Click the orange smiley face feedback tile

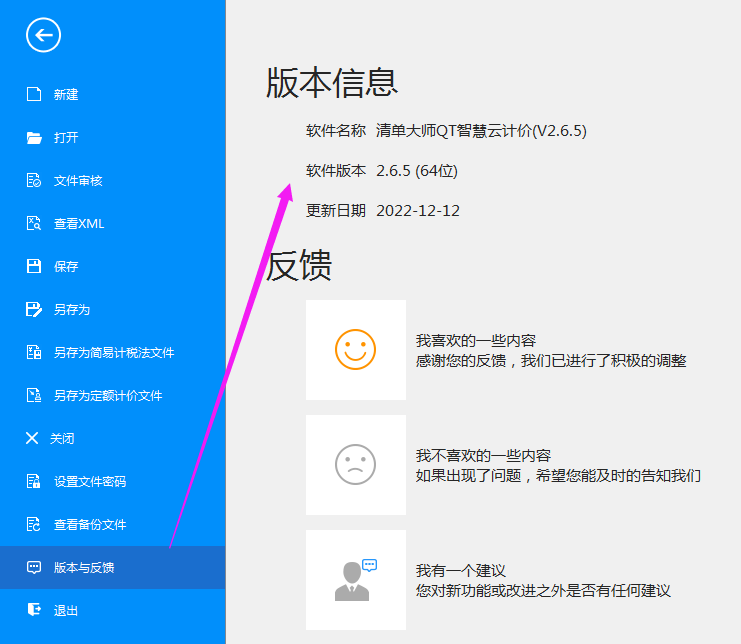coord(355,350)
